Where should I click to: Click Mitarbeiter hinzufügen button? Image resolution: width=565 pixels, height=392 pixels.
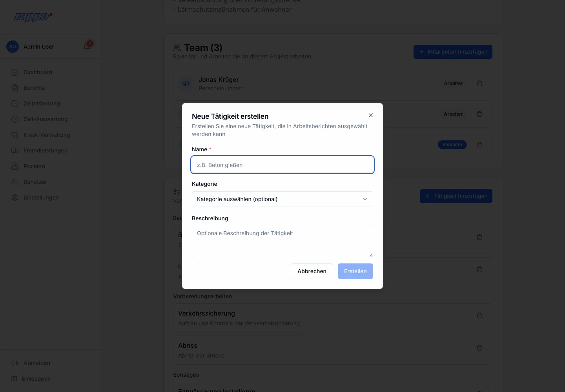(453, 52)
